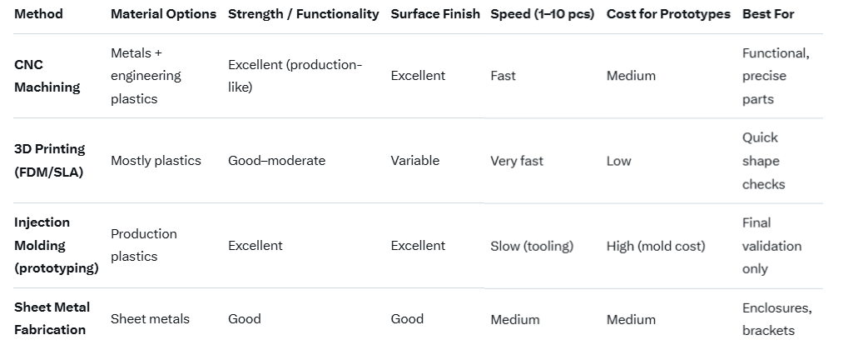Select the CNC Machining row label
Viewport: 868px width, 350px height.
(47, 76)
